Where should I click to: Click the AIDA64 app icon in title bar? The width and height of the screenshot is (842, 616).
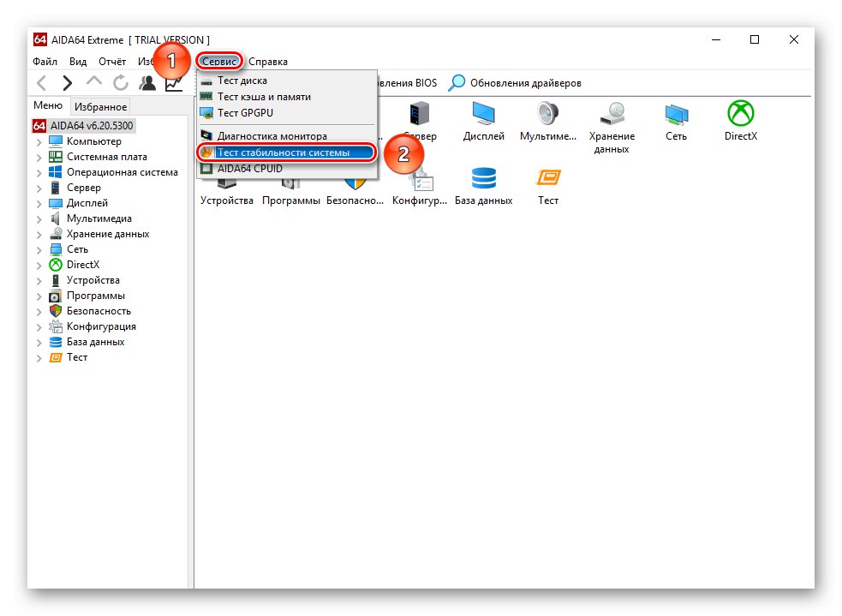click(x=39, y=39)
